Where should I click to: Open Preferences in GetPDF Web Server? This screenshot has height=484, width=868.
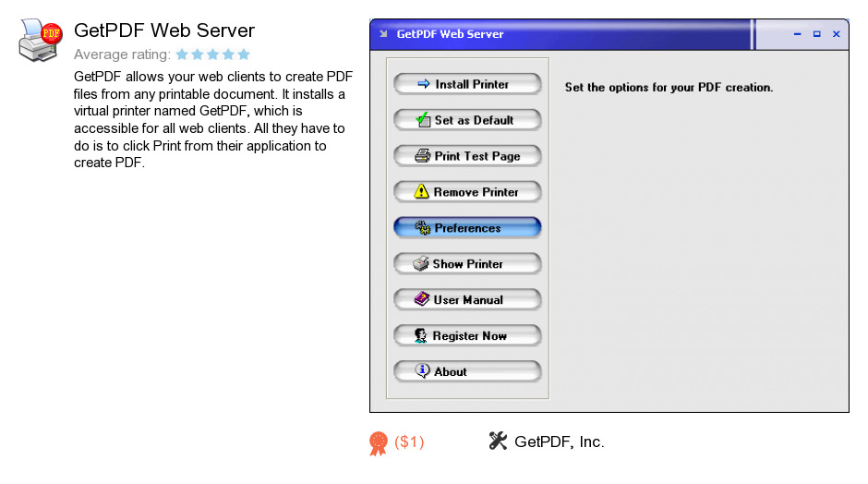[x=467, y=228]
